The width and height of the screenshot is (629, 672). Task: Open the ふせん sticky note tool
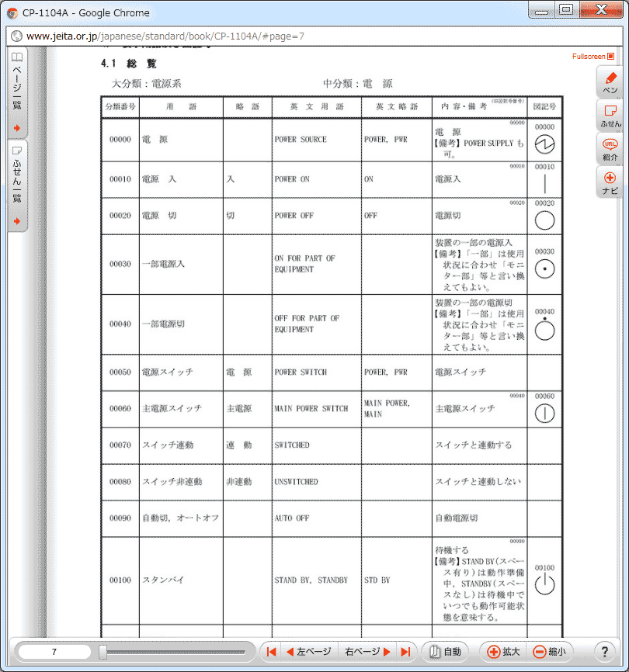point(610,115)
